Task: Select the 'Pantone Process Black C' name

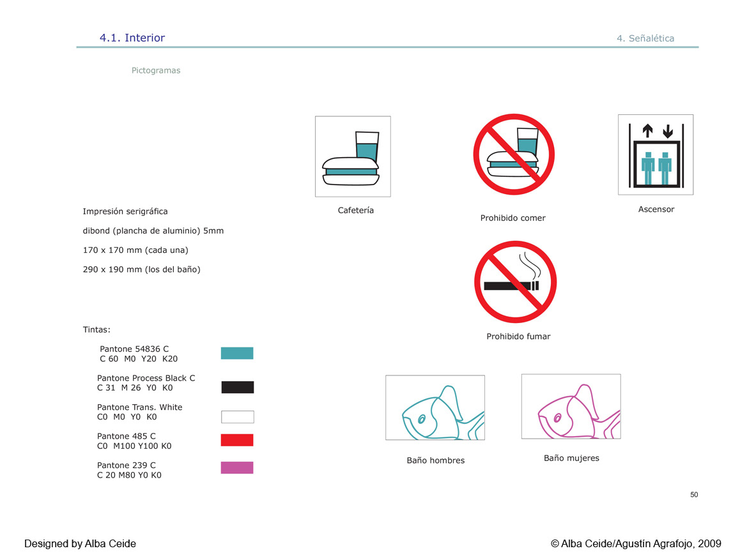Action: (x=146, y=378)
